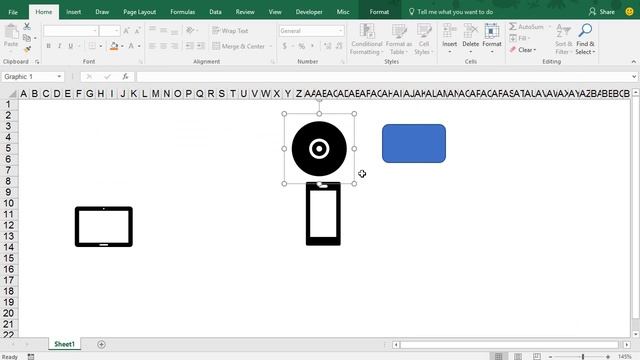Open Sort & Filter menu
Viewport: 640px width, 360px height.
pos(563,39)
